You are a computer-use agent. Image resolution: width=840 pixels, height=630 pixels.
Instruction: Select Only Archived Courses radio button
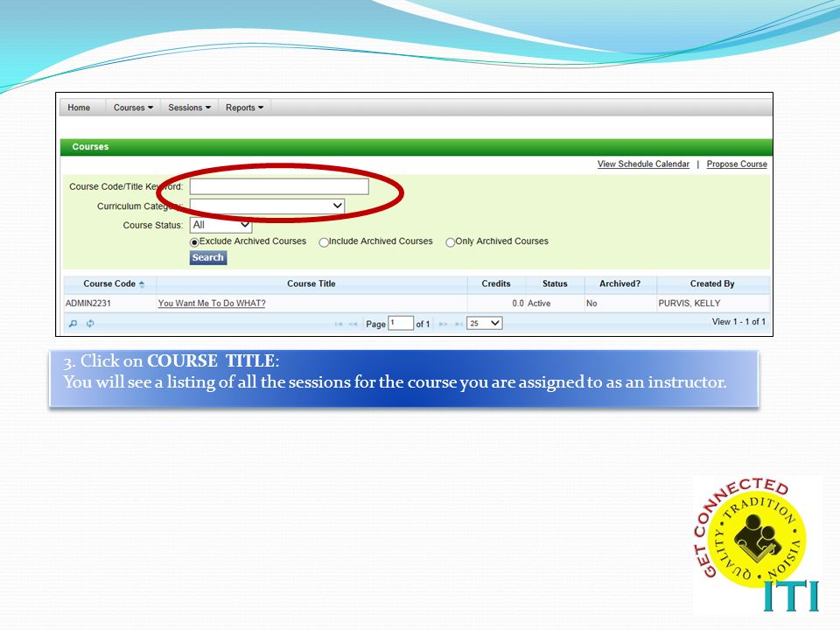[x=450, y=242]
